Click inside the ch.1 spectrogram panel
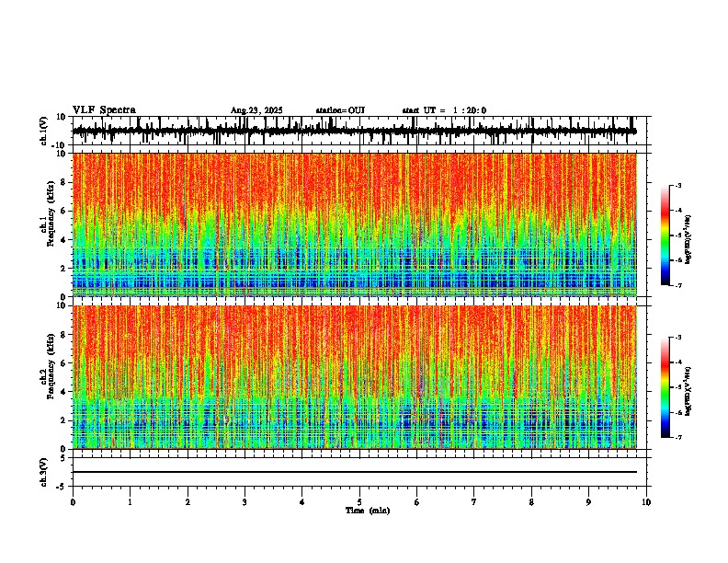The image size is (728, 563). (x=354, y=224)
